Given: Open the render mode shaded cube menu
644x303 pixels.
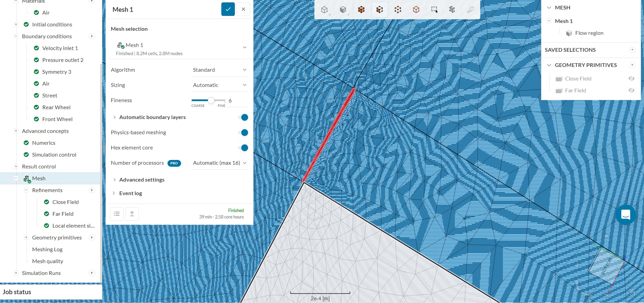Looking at the screenshot, I should [343, 9].
